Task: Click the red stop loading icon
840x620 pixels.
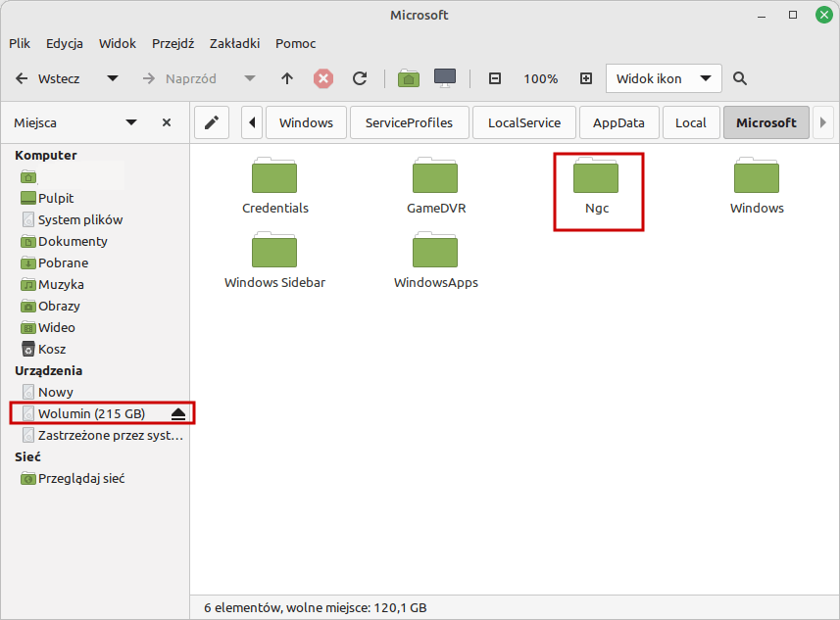Action: pos(323,78)
